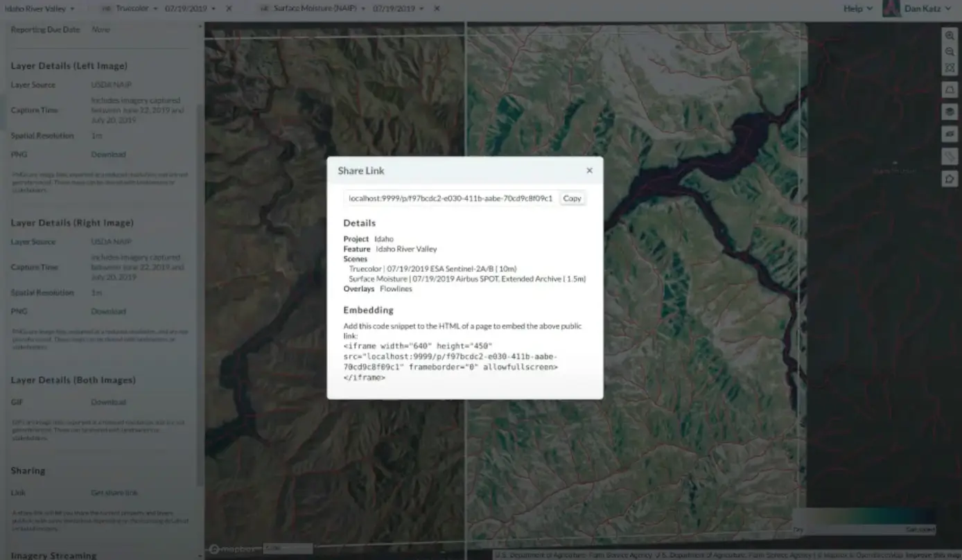Image resolution: width=962 pixels, height=560 pixels.
Task: Select the share link URL field
Action: (451, 198)
